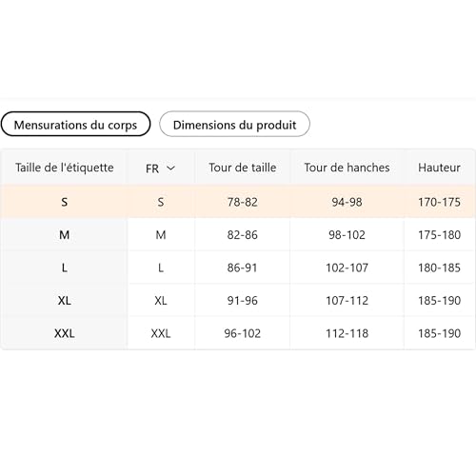Click the 86-91 waist measurement cell
The height and width of the screenshot is (476, 476).
242,268
